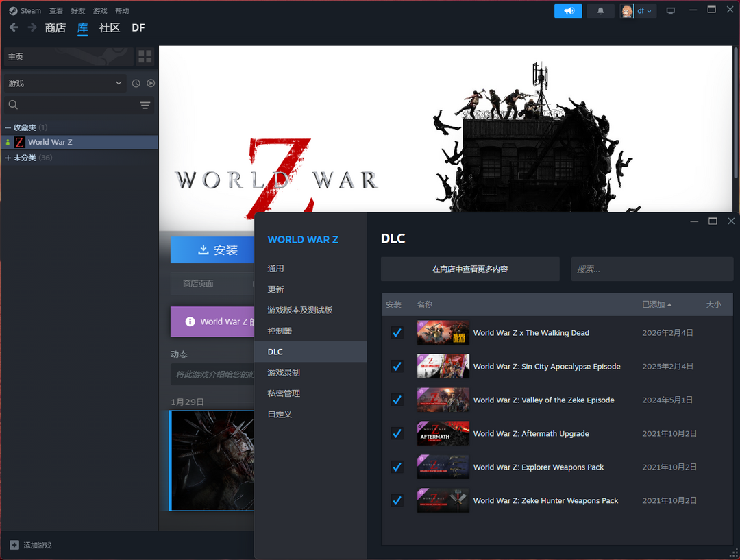The width and height of the screenshot is (740, 560).
Task: Open advanced filter options icon
Action: click(145, 105)
